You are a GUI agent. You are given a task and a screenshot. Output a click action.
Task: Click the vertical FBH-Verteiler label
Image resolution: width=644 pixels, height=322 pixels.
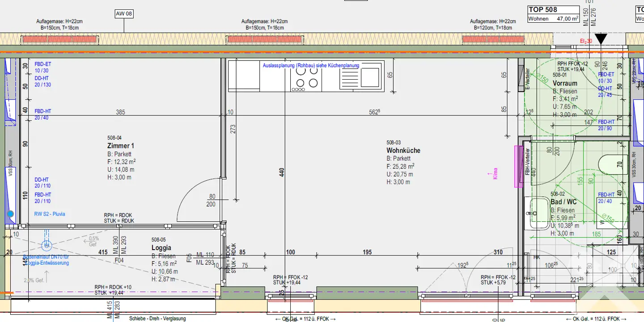coord(527,161)
